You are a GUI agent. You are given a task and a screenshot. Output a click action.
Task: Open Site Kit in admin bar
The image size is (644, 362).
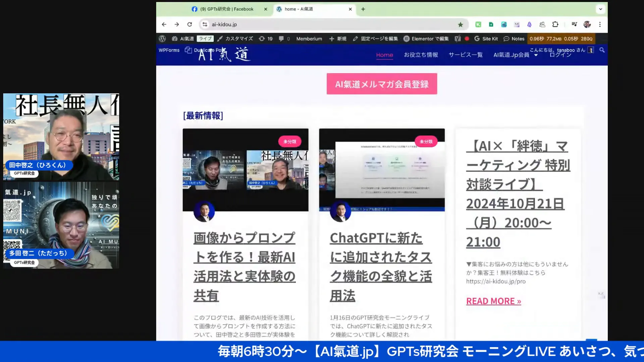point(486,39)
